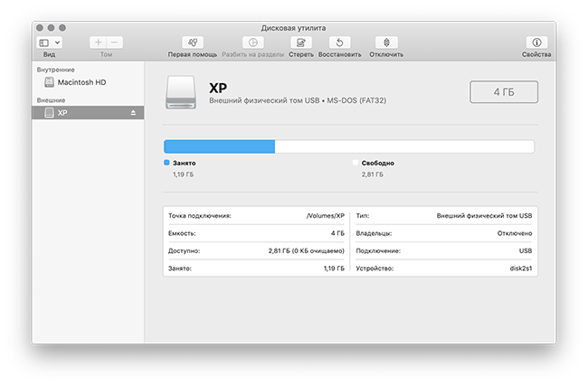Select Macintosh HD in the sidebar

point(88,82)
